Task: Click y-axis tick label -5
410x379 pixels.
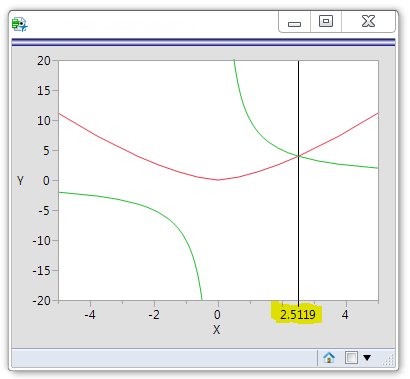Action: [x=44, y=211]
